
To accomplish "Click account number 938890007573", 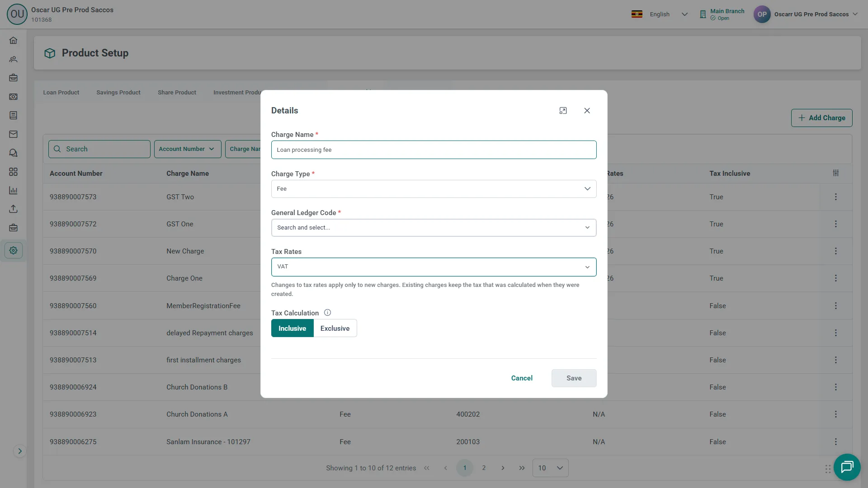I will [73, 197].
